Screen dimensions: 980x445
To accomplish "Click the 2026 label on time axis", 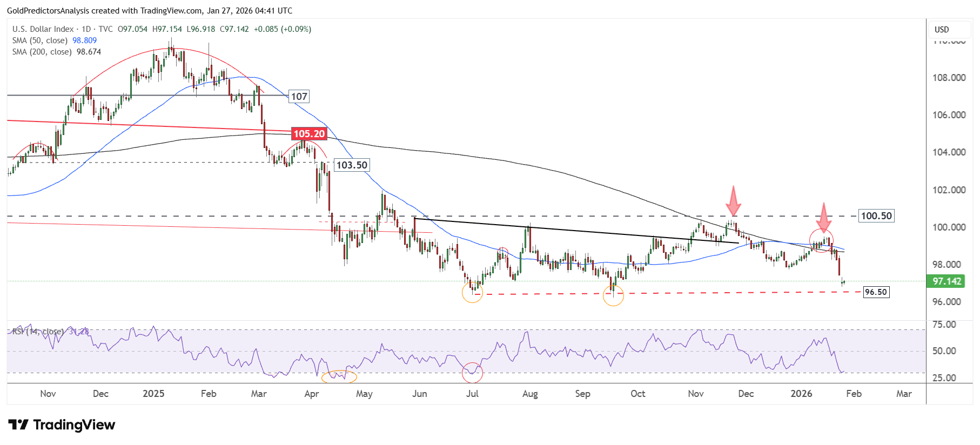I will 801,394.
